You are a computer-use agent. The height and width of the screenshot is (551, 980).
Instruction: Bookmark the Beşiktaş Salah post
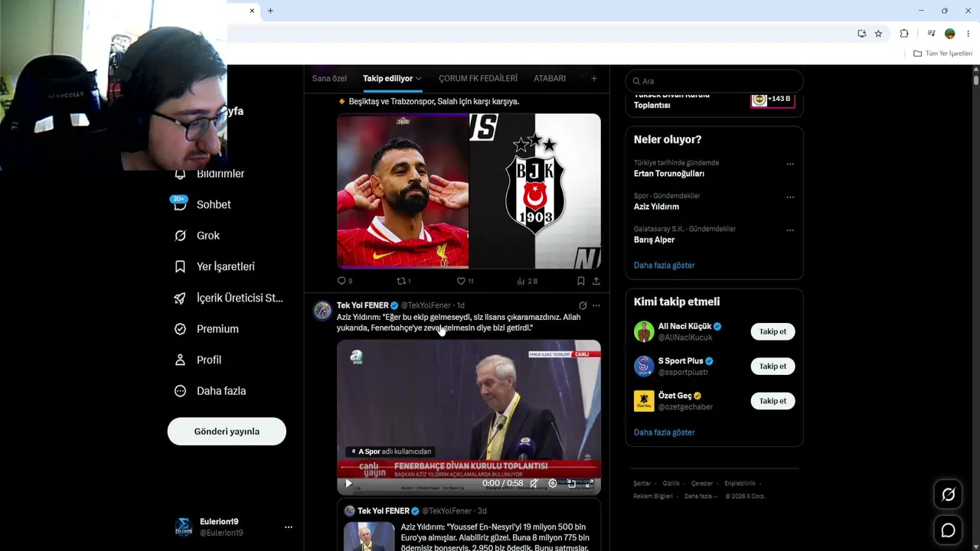point(580,281)
